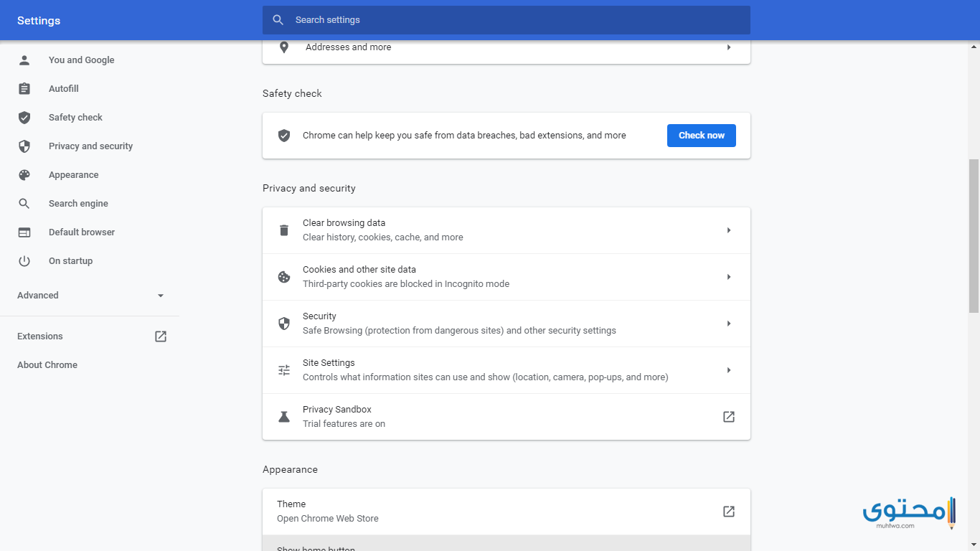Click the trash icon beside Clear browsing data
Viewport: 980px width, 551px height.
coord(284,230)
